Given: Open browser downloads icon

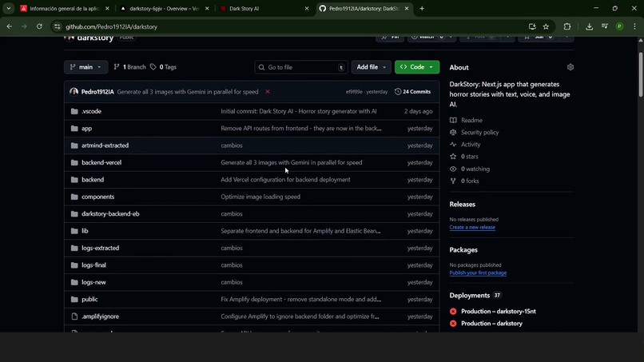Looking at the screenshot, I should [590, 26].
